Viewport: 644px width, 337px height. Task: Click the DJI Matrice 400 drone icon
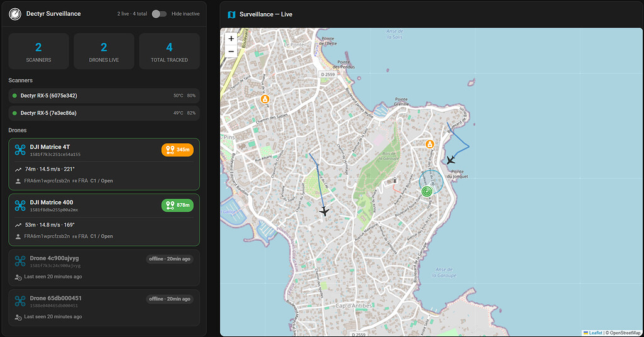pyautogui.click(x=20, y=206)
